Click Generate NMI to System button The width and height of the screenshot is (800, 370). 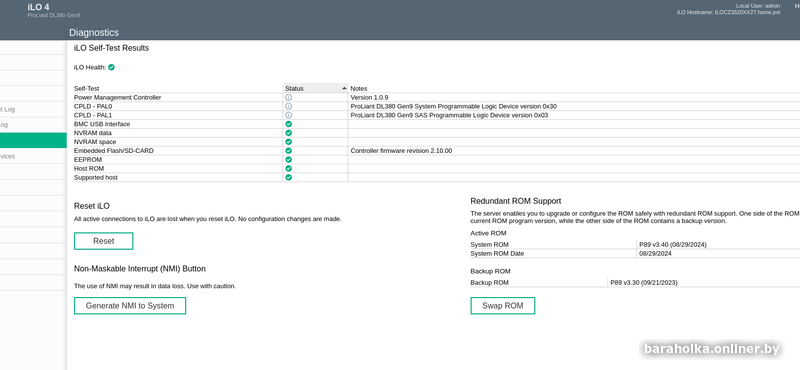pos(130,306)
